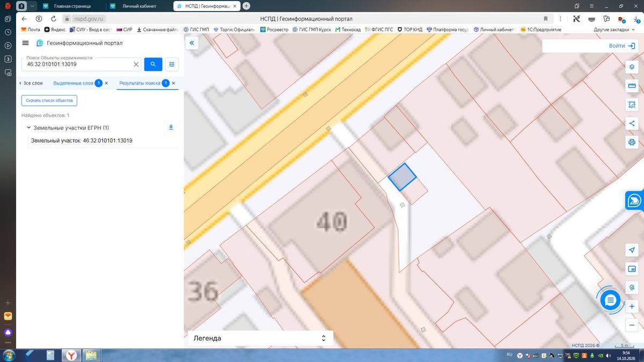This screenshot has width=644, height=362.
Task: Switch to the Личный кабинет browser tab
Action: click(138, 6)
